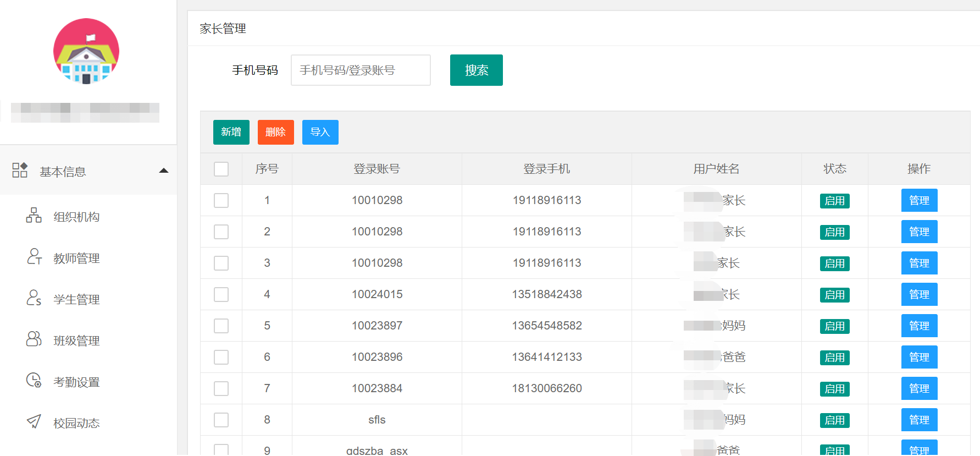Image resolution: width=980 pixels, height=456 pixels.
Task: Click the 校园动态 paper plane icon
Action: [x=34, y=421]
